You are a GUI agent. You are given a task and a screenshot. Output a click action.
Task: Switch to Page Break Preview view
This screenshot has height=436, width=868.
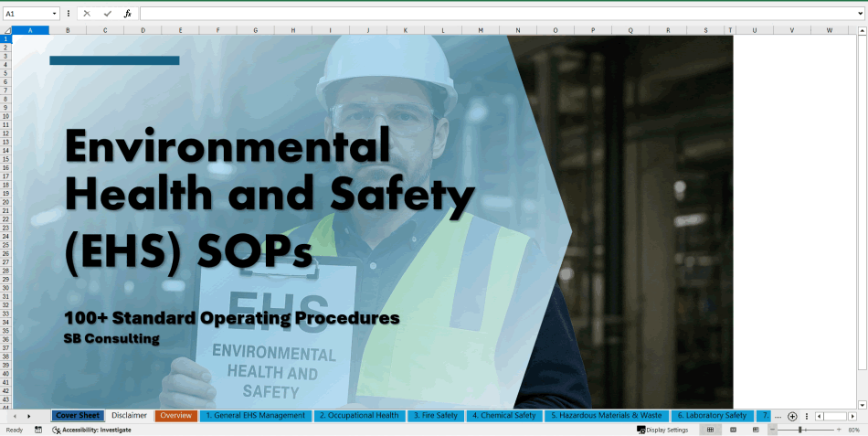[755, 430]
